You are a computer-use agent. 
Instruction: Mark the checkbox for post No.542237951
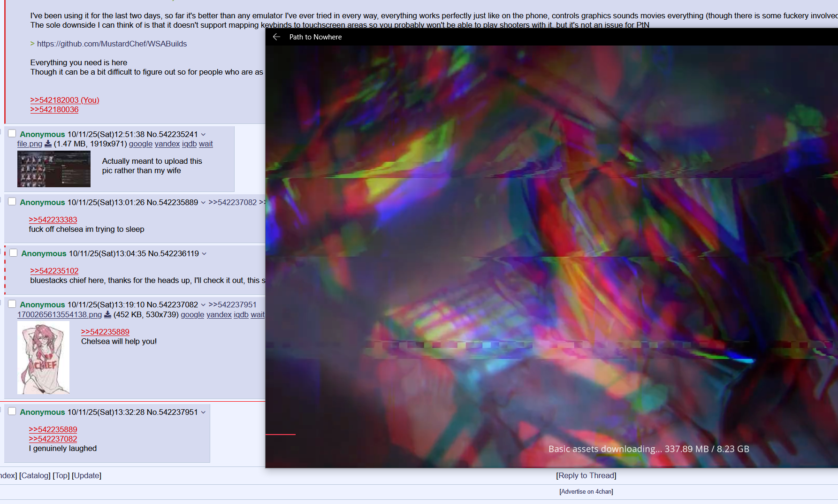(x=12, y=412)
